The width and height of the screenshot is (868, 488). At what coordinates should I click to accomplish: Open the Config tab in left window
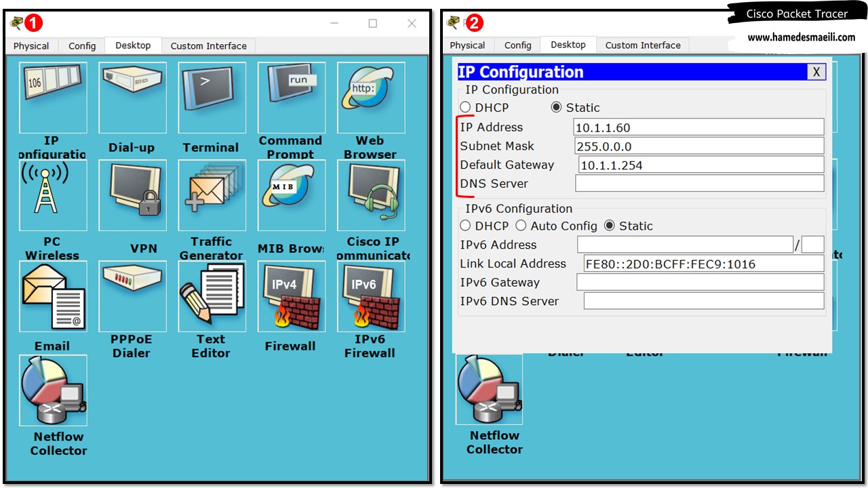82,46
